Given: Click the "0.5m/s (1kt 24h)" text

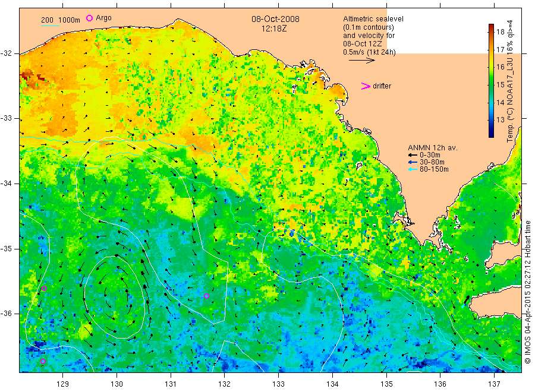Looking at the screenshot, I should [370, 52].
